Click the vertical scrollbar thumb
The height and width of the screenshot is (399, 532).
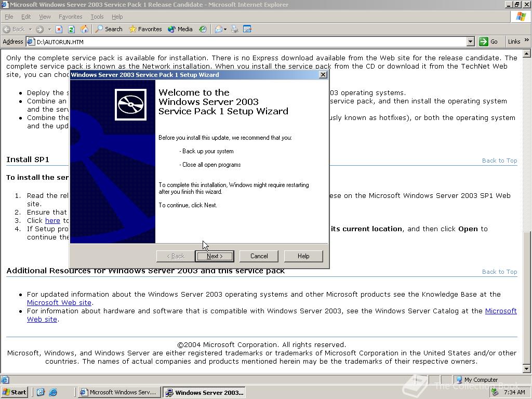[x=527, y=298]
